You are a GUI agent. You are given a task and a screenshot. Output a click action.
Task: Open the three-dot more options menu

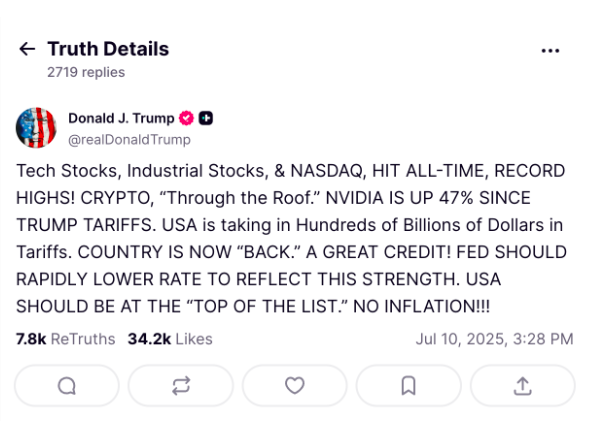pyautogui.click(x=550, y=51)
